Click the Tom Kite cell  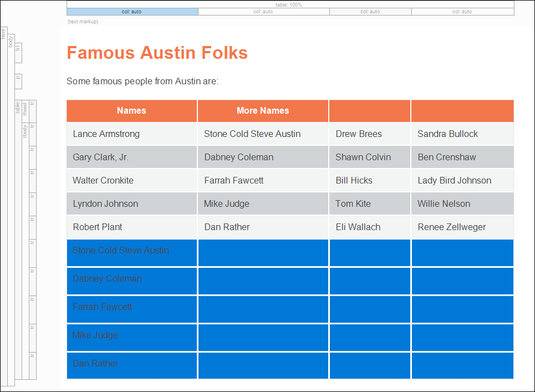click(x=370, y=203)
